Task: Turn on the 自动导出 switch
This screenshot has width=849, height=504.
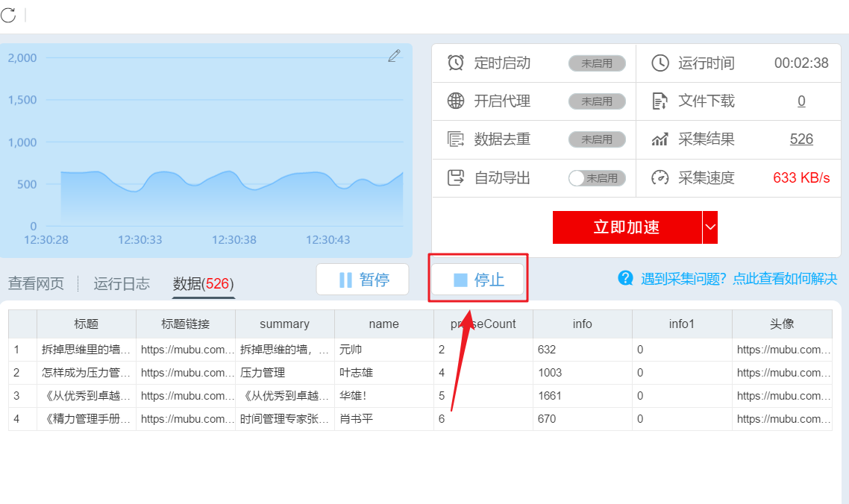Action: (x=597, y=178)
